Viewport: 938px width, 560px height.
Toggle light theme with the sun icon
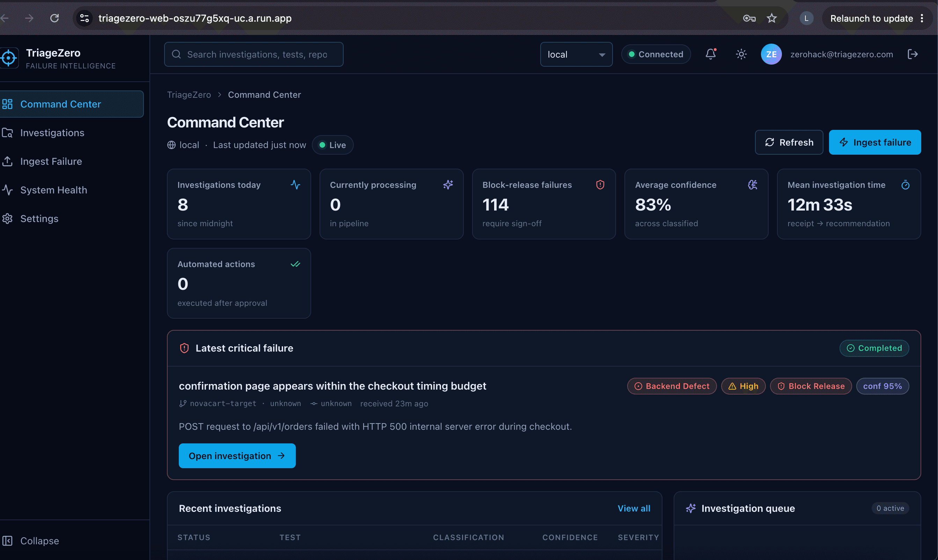(x=741, y=54)
